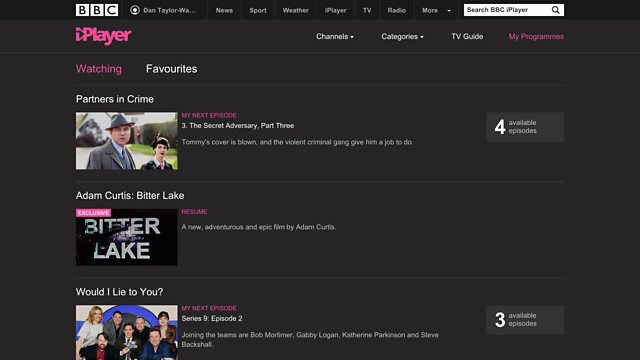The width and height of the screenshot is (640, 360).
Task: Open the Dan Taylor-Wa... account link
Action: 169,10
